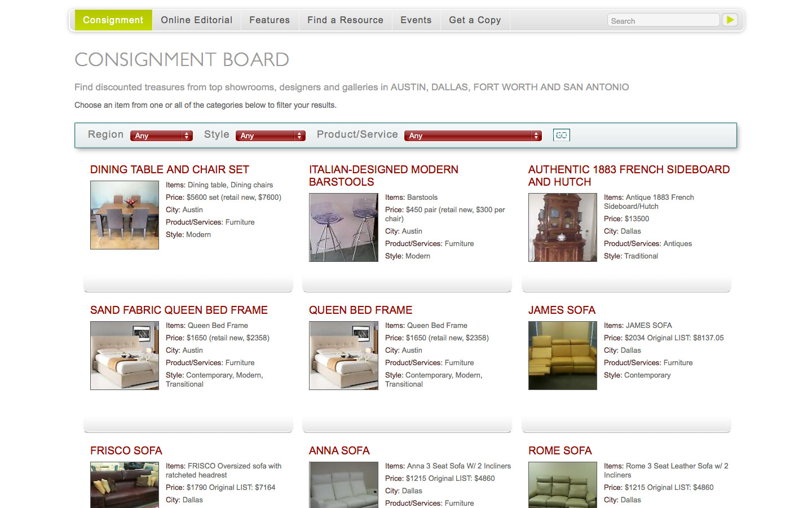Click 'Anna 3 Seat Sofa W/ 2 Incliners' text
Screen dimensions: 812x508
tap(459, 466)
